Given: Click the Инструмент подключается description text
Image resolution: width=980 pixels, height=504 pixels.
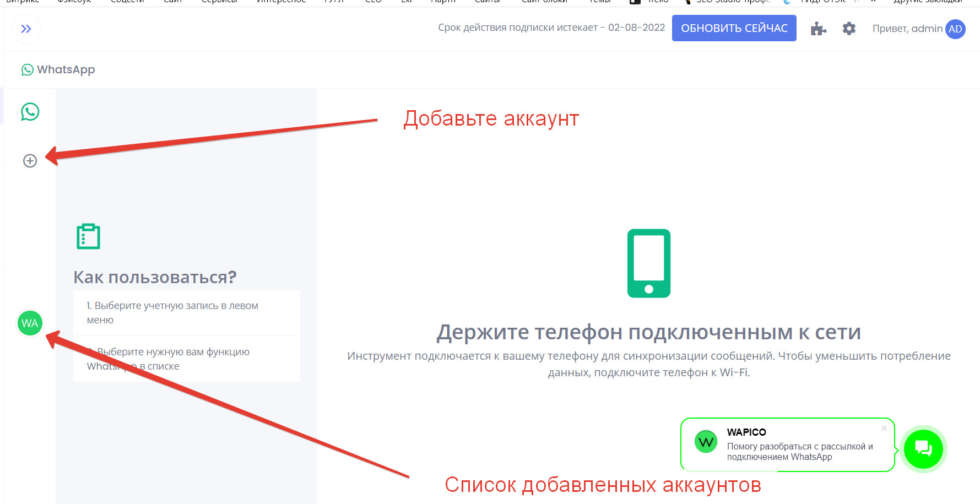Looking at the screenshot, I should point(648,364).
